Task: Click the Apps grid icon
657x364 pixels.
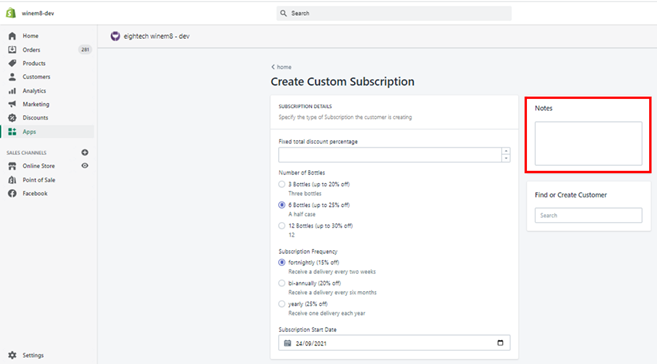Action: [12, 132]
